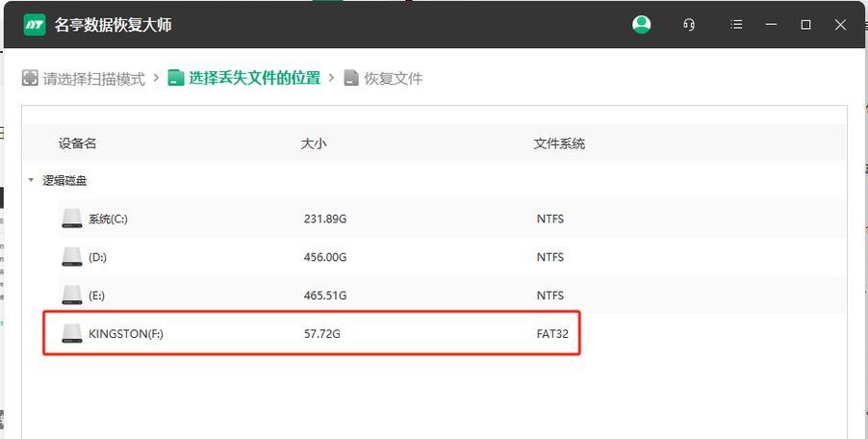Click the 57.72G size value
Screen dimensions: 868x439
pyautogui.click(x=321, y=334)
